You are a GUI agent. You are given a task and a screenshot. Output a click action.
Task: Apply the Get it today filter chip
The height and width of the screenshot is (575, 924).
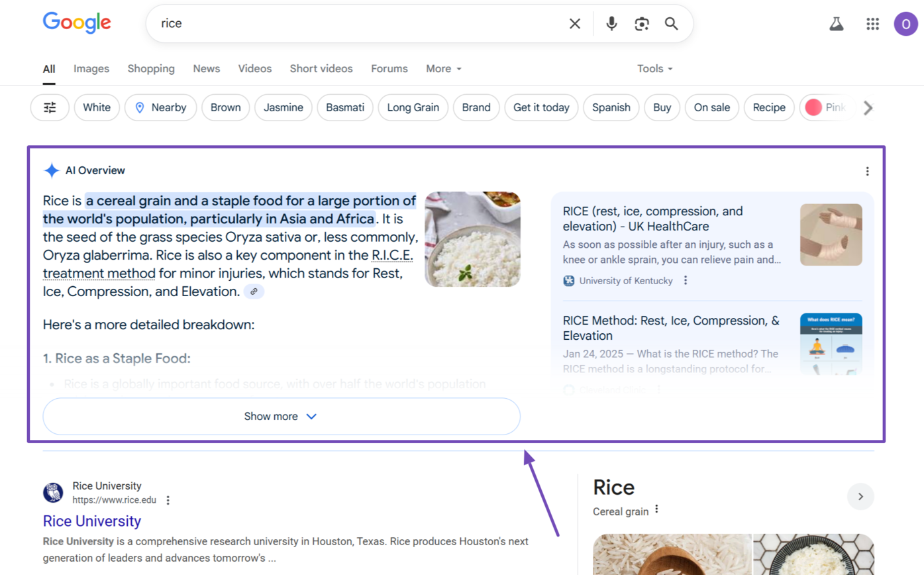(541, 107)
